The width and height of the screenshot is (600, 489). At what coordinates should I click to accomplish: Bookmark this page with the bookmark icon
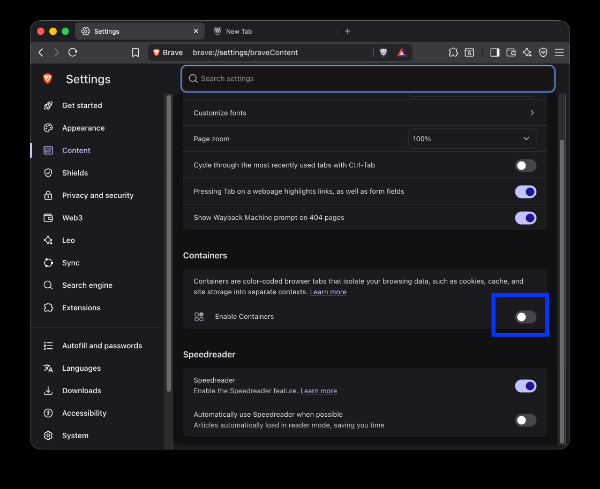(135, 52)
